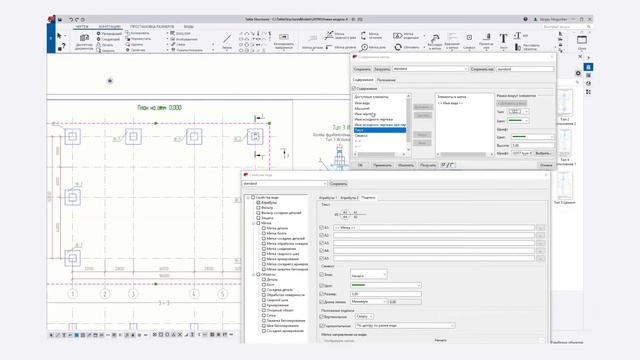Open Положение tab in mark content dialog
Screen dimensions: 640x360
coord(386,80)
